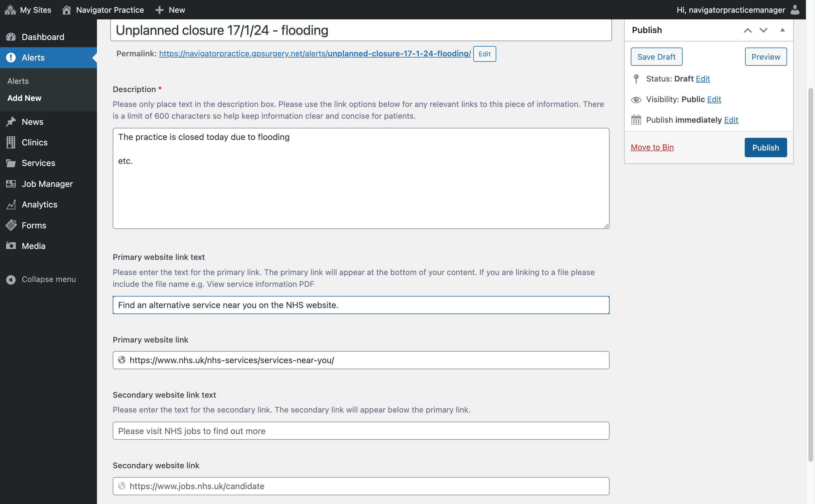815x504 pixels.
Task: Click the My Sites network icon
Action: tap(10, 10)
